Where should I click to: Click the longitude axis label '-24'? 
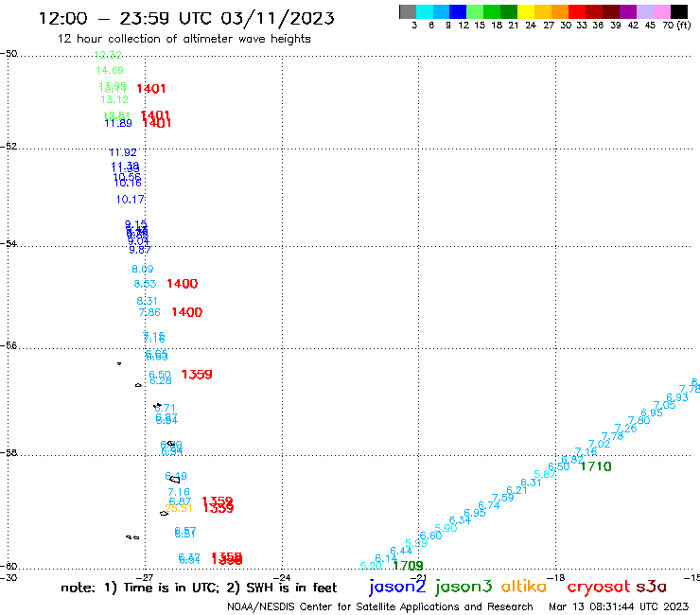(x=282, y=578)
